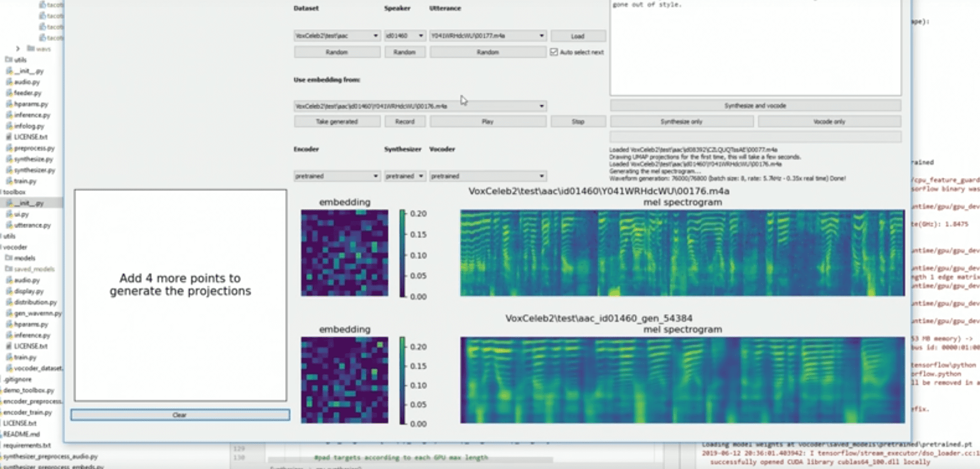Select requirements.txt in the file tree
Viewport: 980px width, 469px height.
tap(26, 445)
